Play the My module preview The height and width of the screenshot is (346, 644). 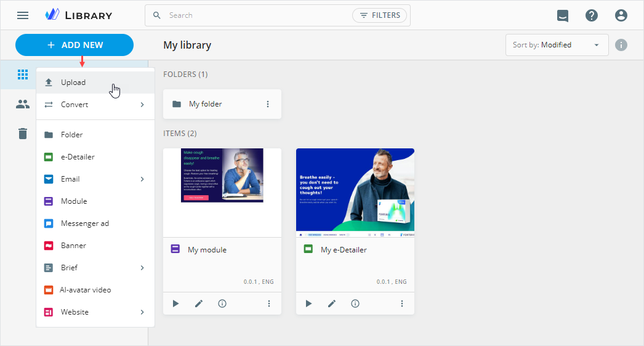click(175, 304)
